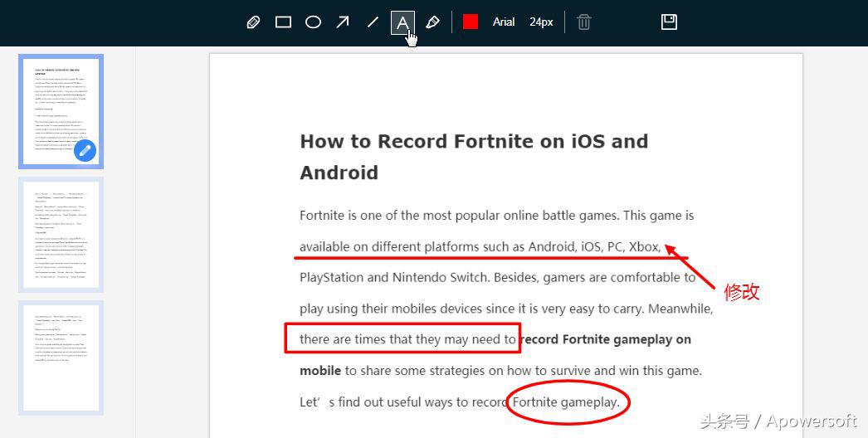Image resolution: width=868 pixels, height=438 pixels.
Task: Select the highlighter marker tool
Action: [x=432, y=22]
